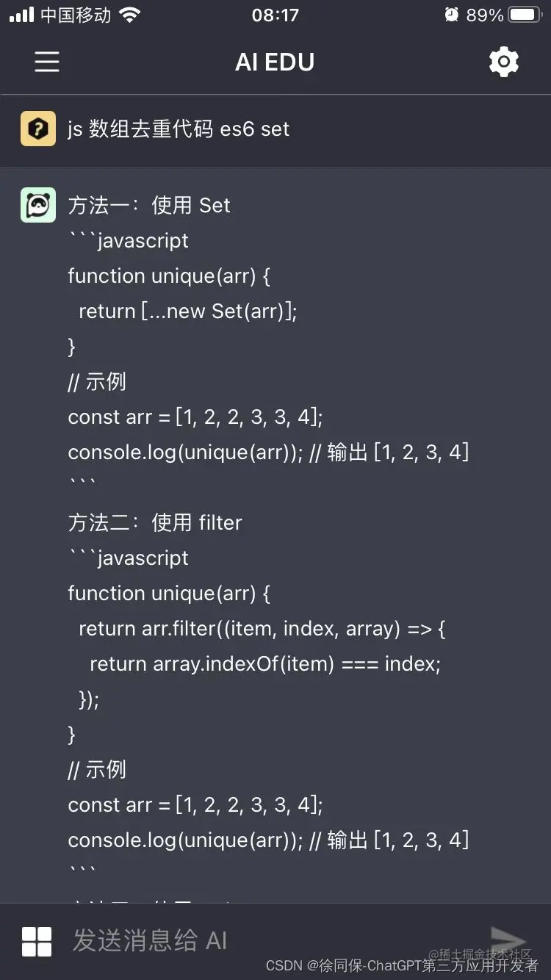Tap the yellow question mark user avatar
551x980 pixels.
coord(38,129)
